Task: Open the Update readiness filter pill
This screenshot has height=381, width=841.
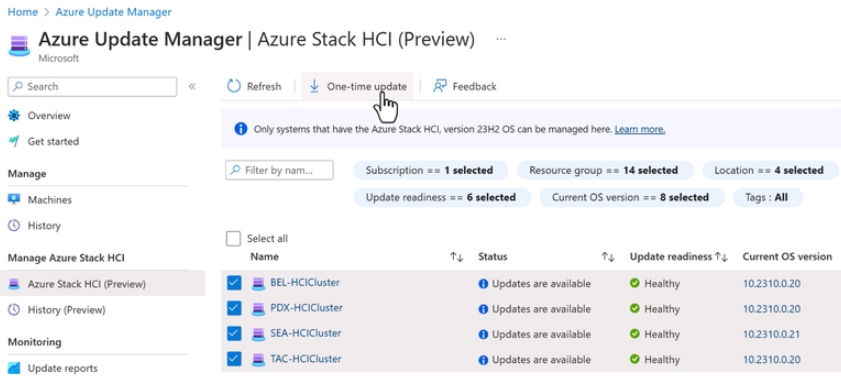Action: [442, 197]
